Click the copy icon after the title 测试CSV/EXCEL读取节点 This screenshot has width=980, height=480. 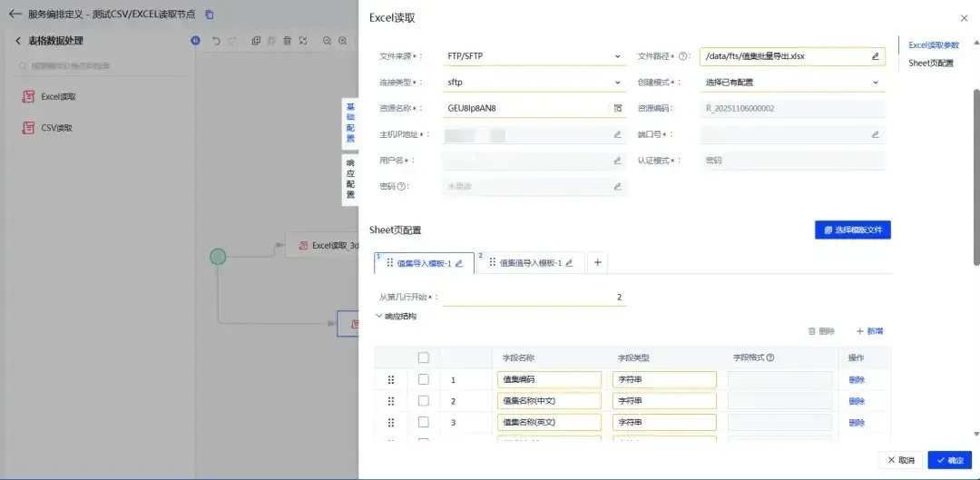tap(210, 14)
